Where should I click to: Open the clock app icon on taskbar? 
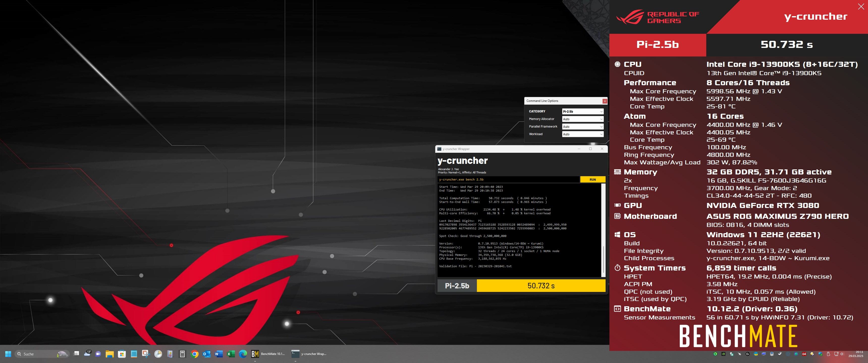[158, 354]
